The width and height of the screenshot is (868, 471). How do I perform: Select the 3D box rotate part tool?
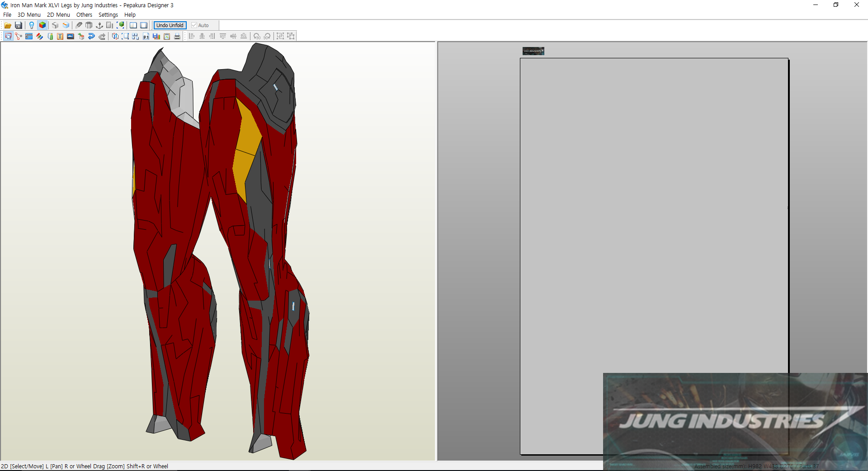81,36
